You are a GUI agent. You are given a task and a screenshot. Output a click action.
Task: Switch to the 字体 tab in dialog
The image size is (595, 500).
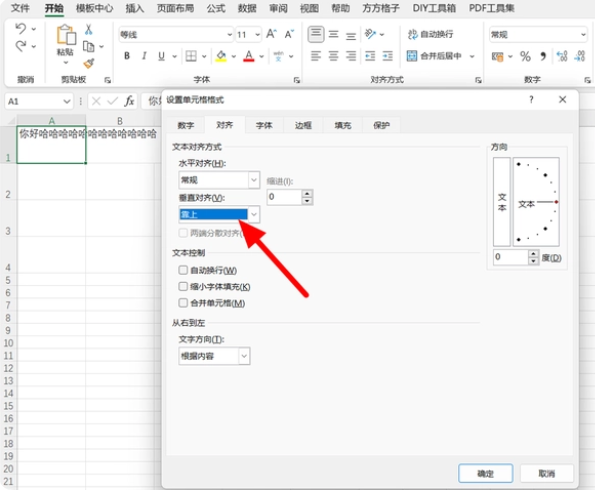(x=264, y=125)
